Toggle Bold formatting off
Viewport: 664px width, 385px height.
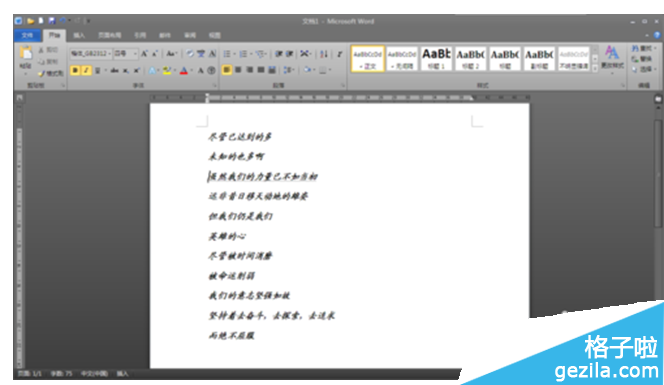tap(75, 70)
